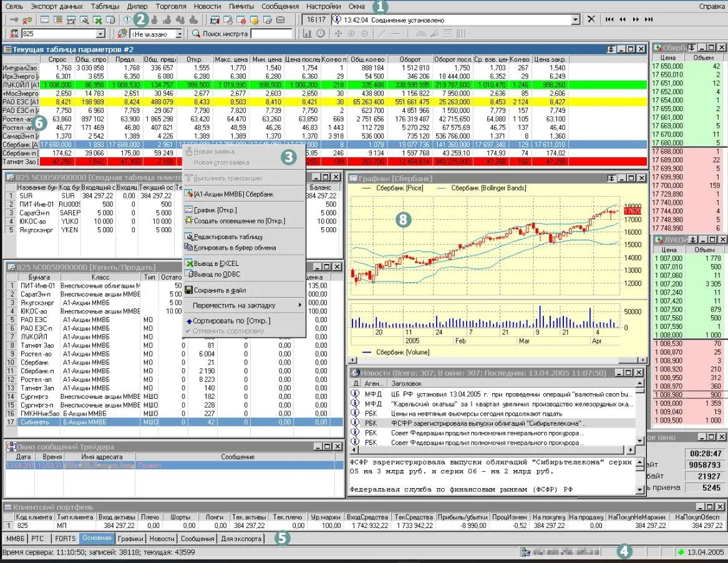This screenshot has height=563, width=728.
Task: Select the 'Сибнефть' row in Buy/Sell table
Action: tap(35, 421)
